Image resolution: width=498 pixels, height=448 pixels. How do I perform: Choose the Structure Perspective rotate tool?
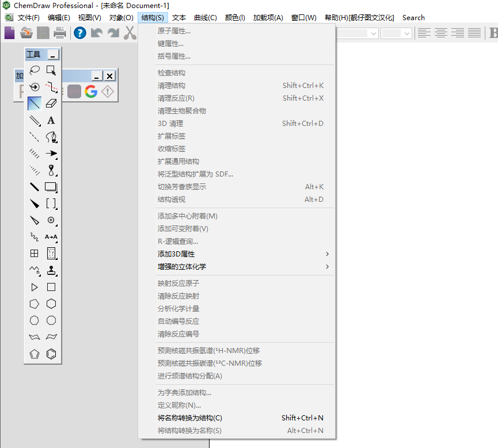coord(35,87)
